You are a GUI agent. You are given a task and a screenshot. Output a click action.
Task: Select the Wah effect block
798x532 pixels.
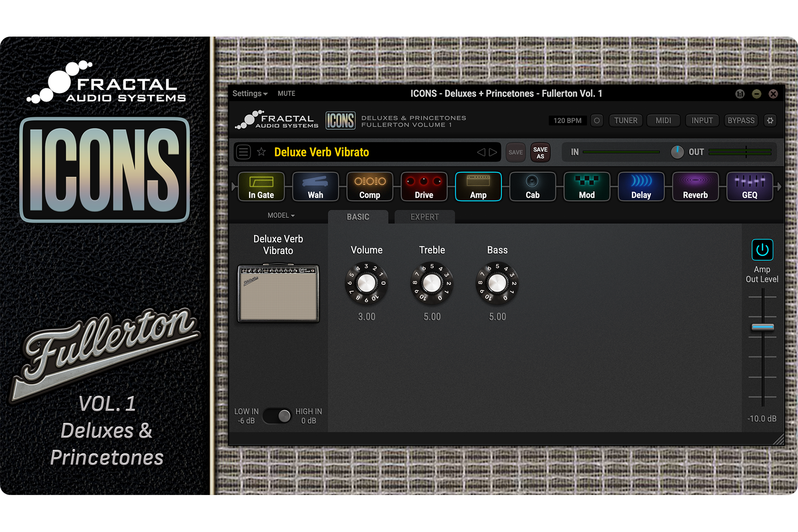[x=315, y=187]
